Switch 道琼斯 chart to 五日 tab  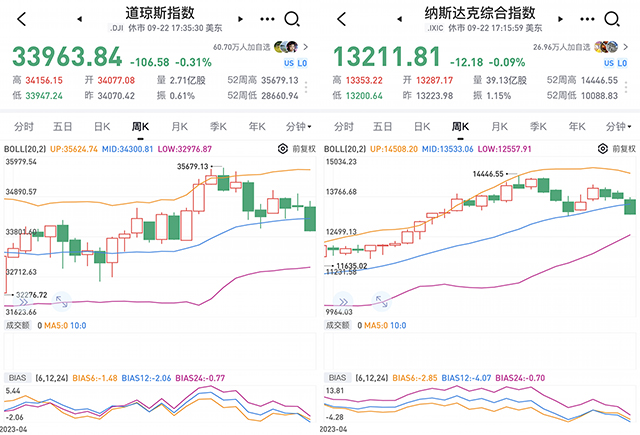click(62, 127)
